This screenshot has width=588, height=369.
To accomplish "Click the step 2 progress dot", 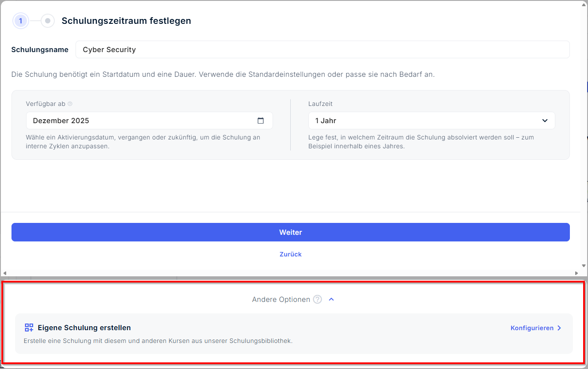I will [x=48, y=21].
